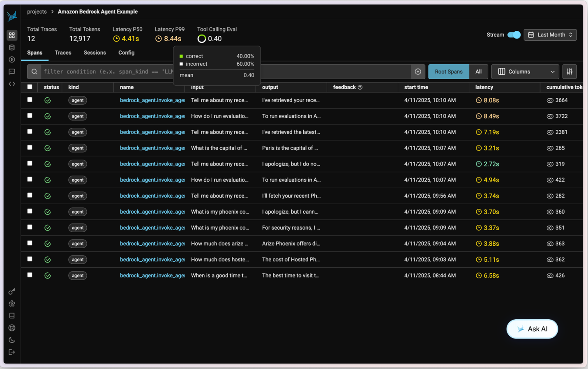The image size is (588, 369).
Task: Click the filter condition input field
Action: click(108, 72)
